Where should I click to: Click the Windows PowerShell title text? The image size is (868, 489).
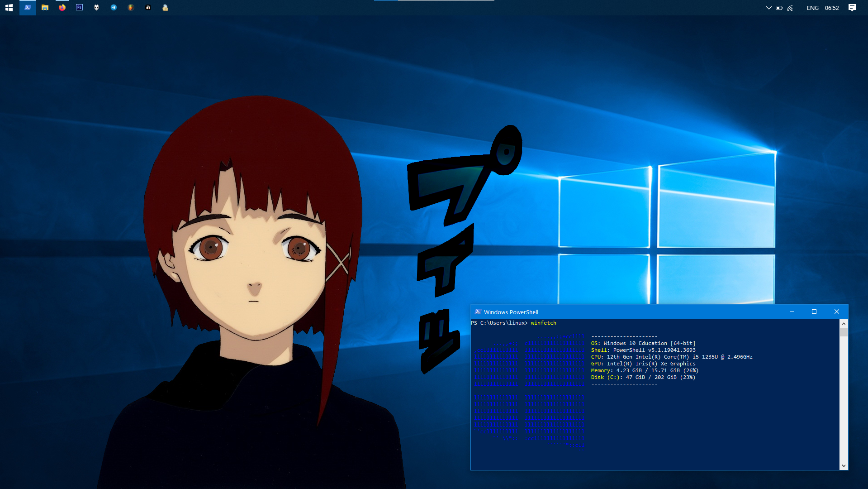coord(511,312)
